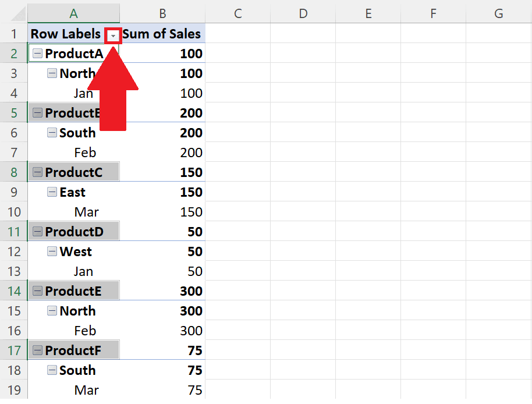Screen dimensions: 532x404
Task: Collapse the South region under ProductB
Action: (52, 133)
